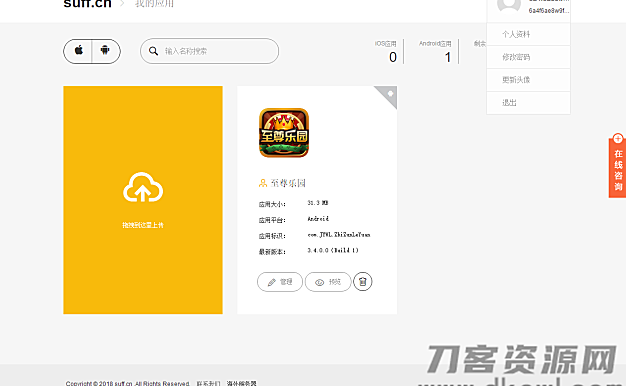Click the plus icon atop 在线咨询

pyautogui.click(x=618, y=139)
